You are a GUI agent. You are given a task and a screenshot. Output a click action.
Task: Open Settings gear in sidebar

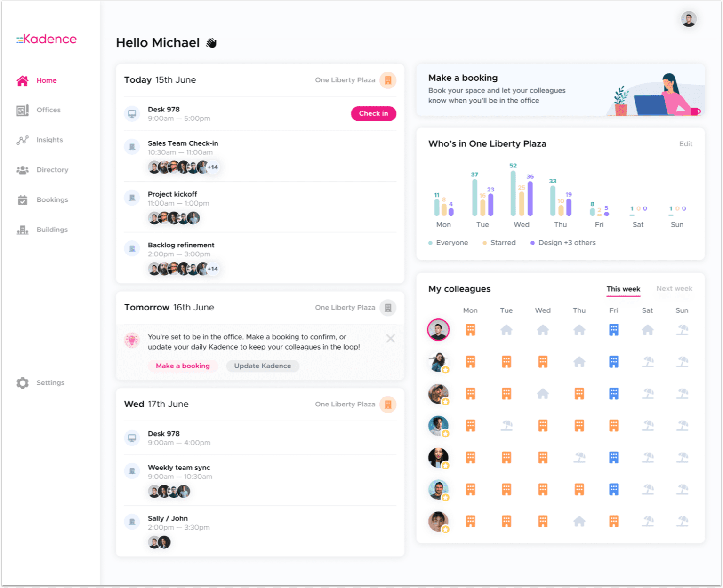pyautogui.click(x=23, y=383)
